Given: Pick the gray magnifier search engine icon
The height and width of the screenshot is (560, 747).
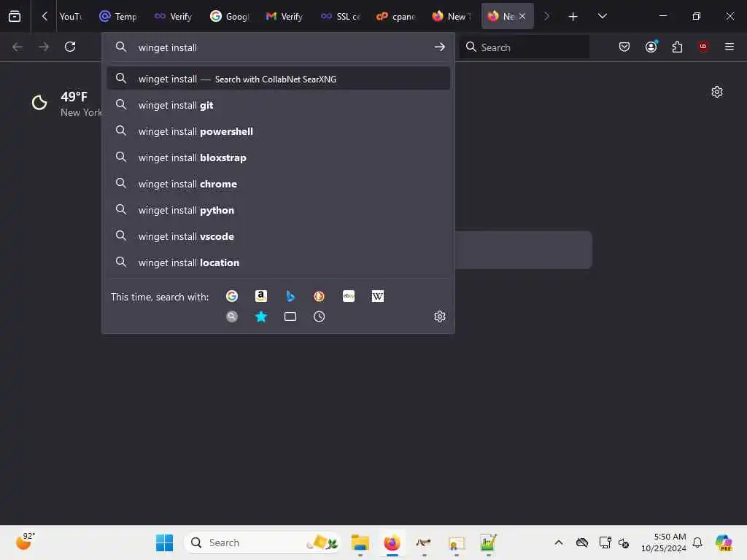Looking at the screenshot, I should pyautogui.click(x=232, y=316).
